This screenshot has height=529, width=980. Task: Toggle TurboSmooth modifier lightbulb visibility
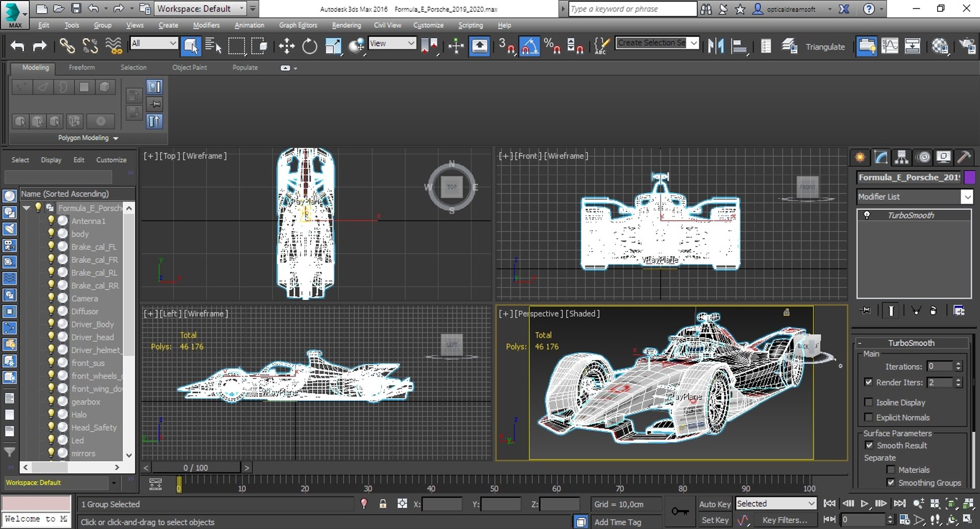[867, 215]
